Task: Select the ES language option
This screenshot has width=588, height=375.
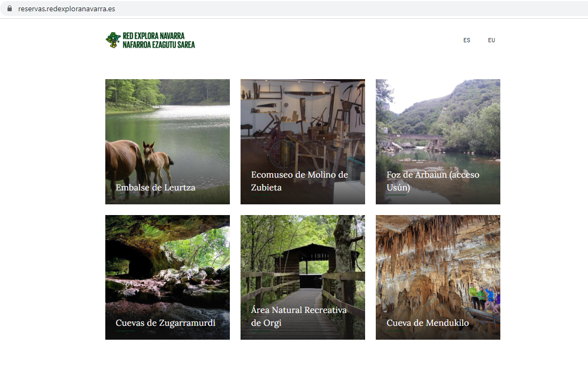Action: tap(467, 40)
